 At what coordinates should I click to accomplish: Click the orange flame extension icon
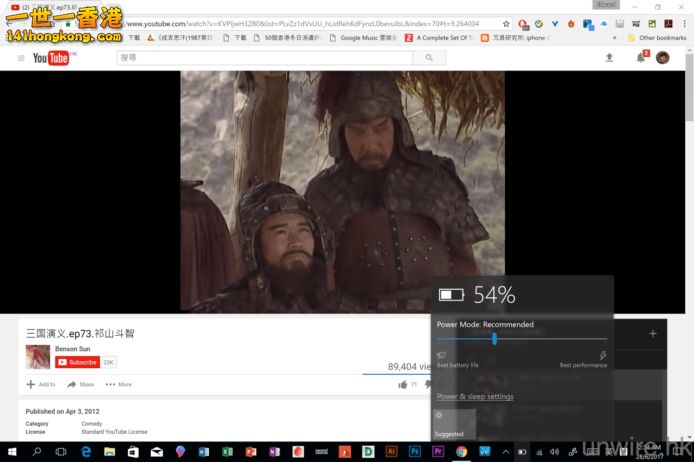coord(571,24)
